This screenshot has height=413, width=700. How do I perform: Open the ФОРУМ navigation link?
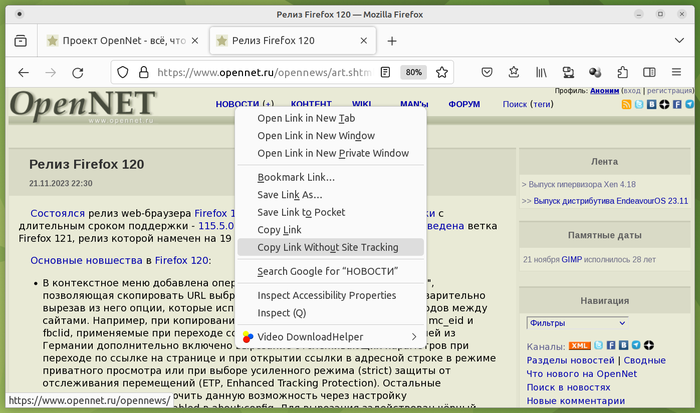tap(464, 104)
